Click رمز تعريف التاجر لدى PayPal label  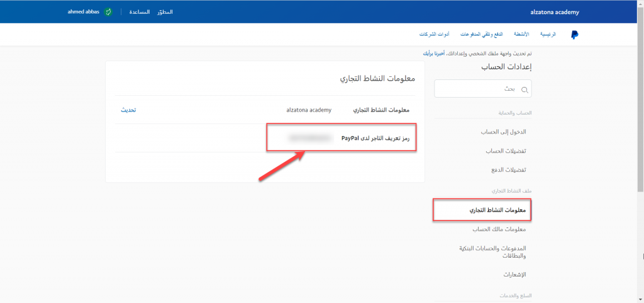click(375, 138)
